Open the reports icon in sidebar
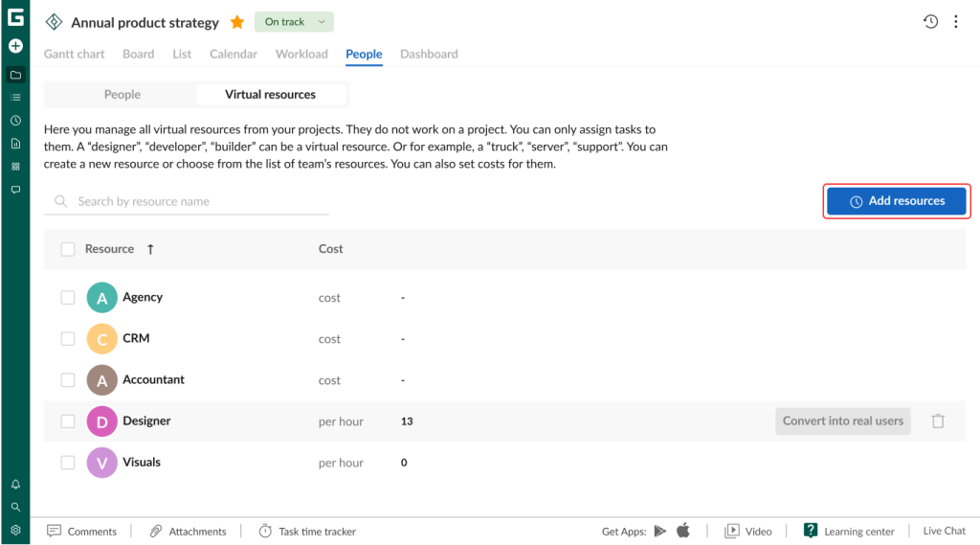This screenshot has width=980, height=545. tap(15, 144)
